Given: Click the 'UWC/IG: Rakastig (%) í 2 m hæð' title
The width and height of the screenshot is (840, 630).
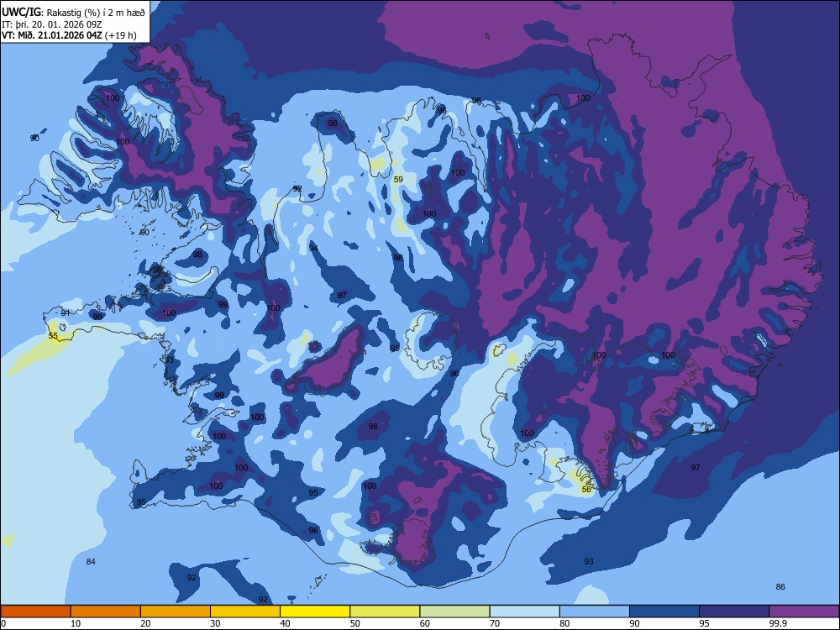Looking at the screenshot, I should [x=73, y=13].
